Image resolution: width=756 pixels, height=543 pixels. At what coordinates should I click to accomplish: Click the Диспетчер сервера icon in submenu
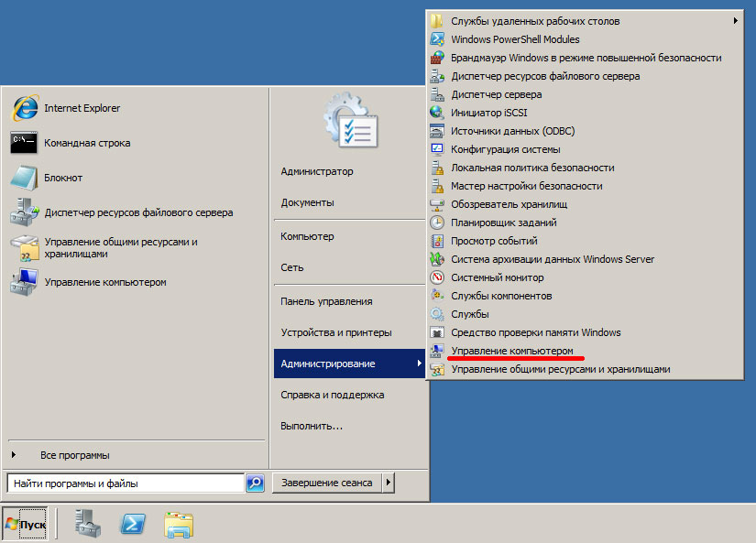(437, 94)
